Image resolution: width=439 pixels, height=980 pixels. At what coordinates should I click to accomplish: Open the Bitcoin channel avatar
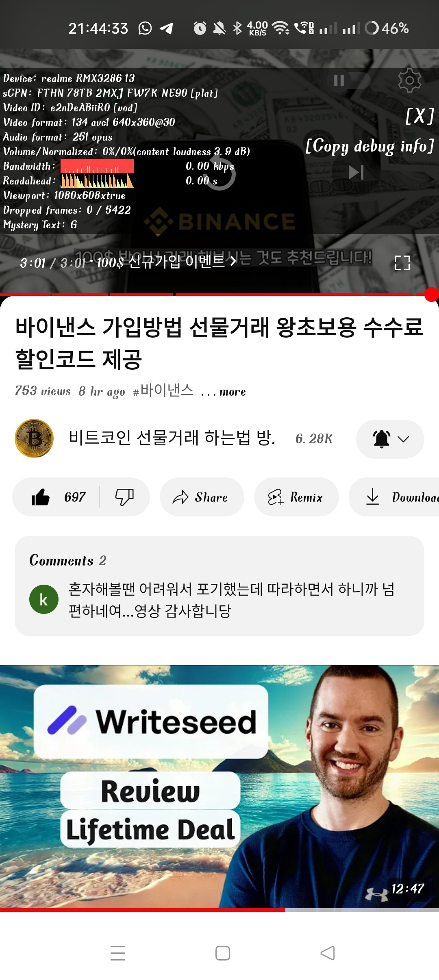click(x=34, y=438)
